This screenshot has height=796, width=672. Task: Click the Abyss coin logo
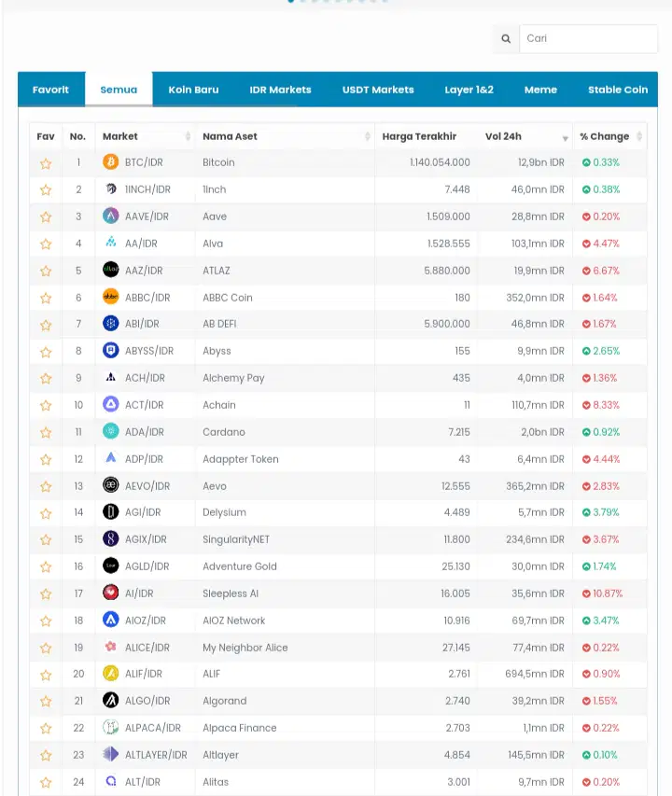tap(111, 350)
